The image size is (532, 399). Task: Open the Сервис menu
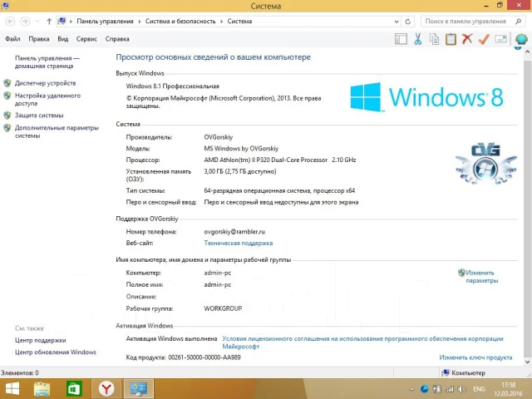click(86, 39)
